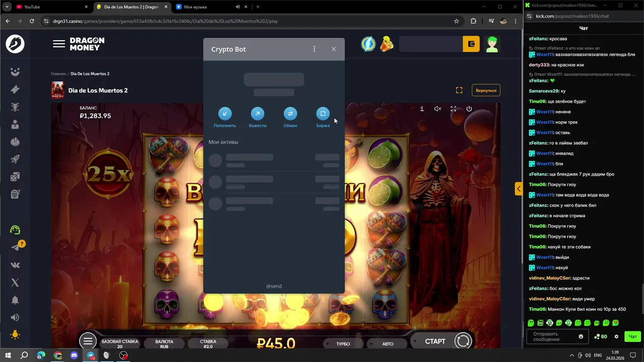Click the Ставка ₽2.0 selector
Viewport: 644px width, 362px height.
click(208, 344)
